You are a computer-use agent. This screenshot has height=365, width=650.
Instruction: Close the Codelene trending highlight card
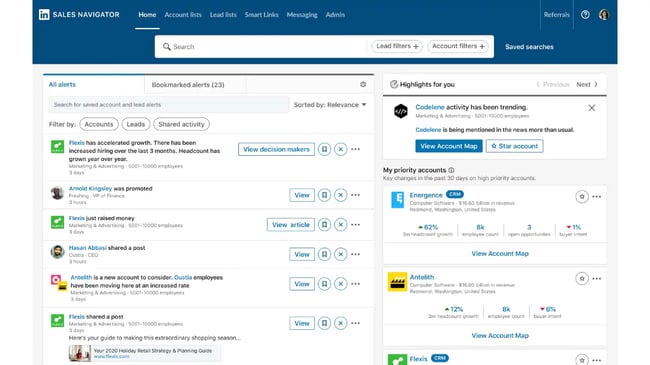[x=592, y=108]
